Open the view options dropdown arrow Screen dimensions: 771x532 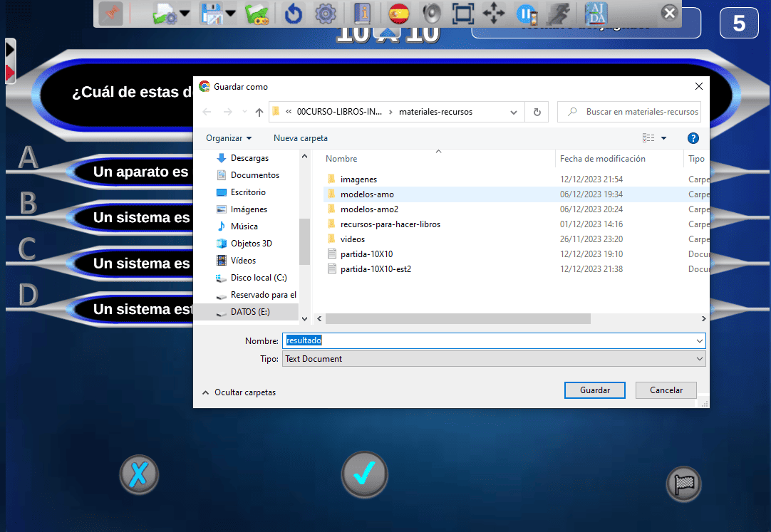click(x=664, y=138)
